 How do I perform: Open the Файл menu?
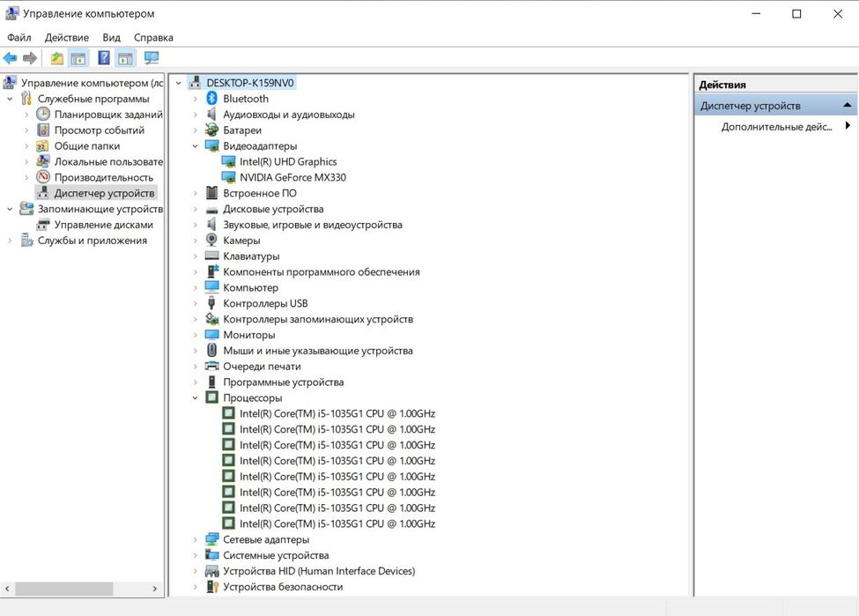(19, 37)
